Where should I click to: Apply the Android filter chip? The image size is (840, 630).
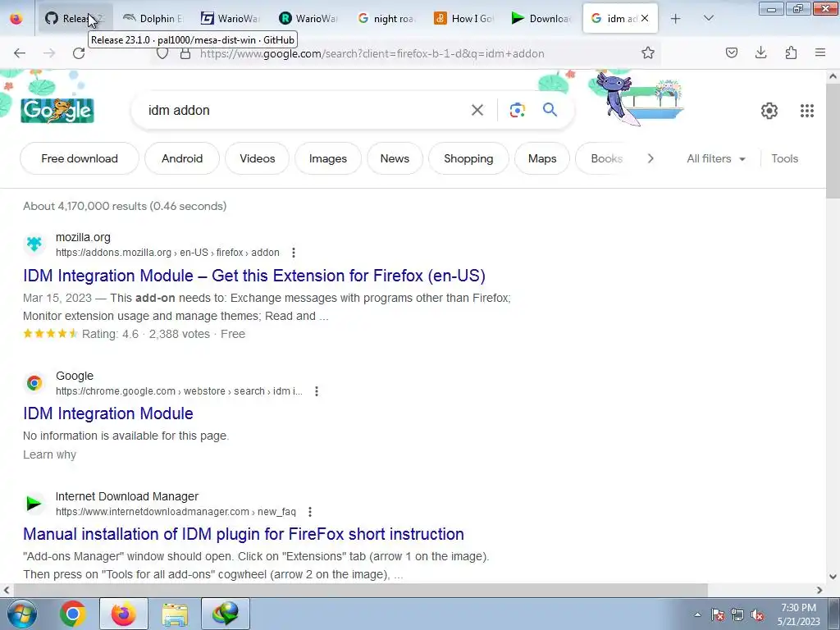(x=182, y=158)
